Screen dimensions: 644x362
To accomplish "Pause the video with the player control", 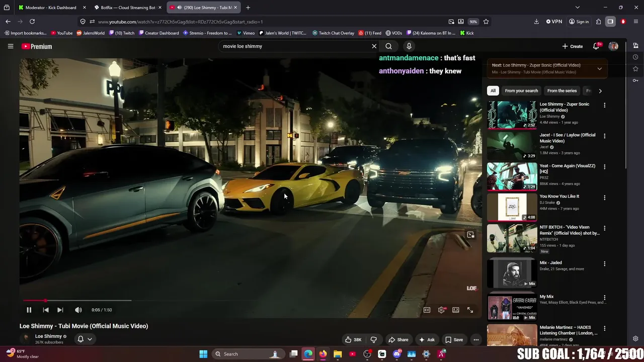I will [x=29, y=310].
